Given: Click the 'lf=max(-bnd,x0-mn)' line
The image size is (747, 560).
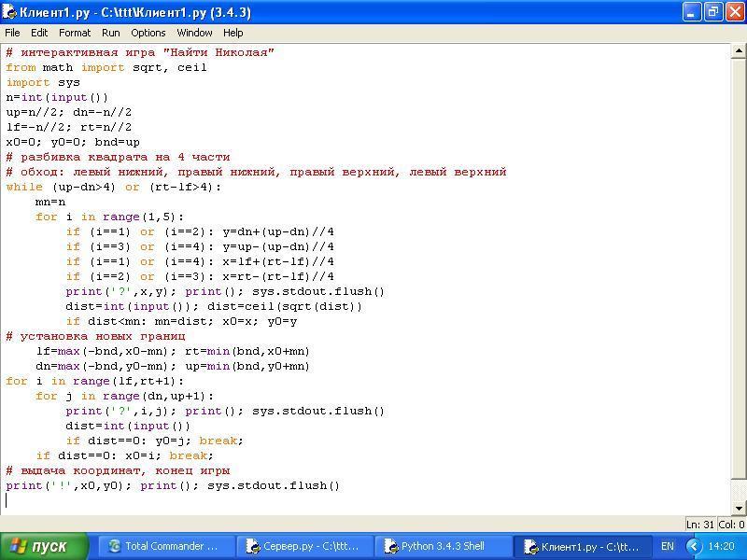Looking at the screenshot, I should (173, 352).
